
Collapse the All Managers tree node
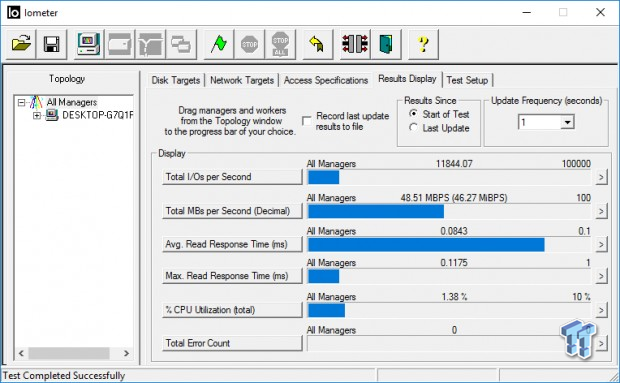(22, 103)
